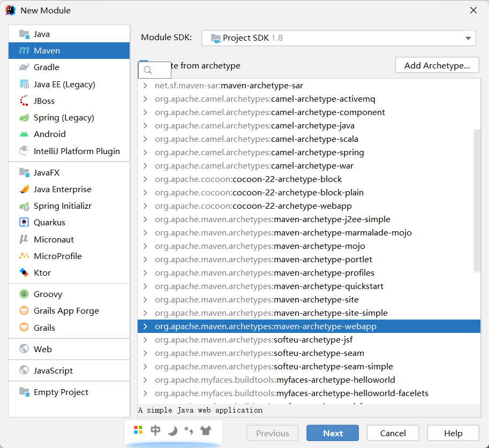Expand the myfaces-archetype-helloworld-facelets node

point(145,393)
